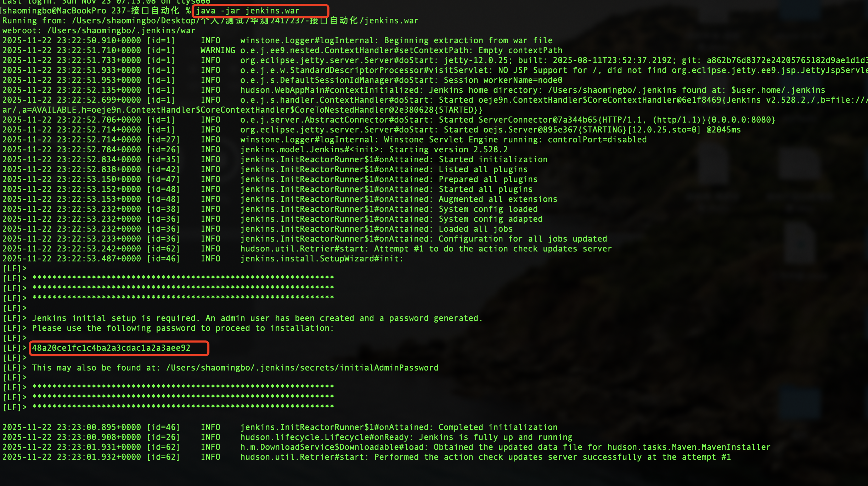Click the 'Running from:' path line

click(210, 21)
